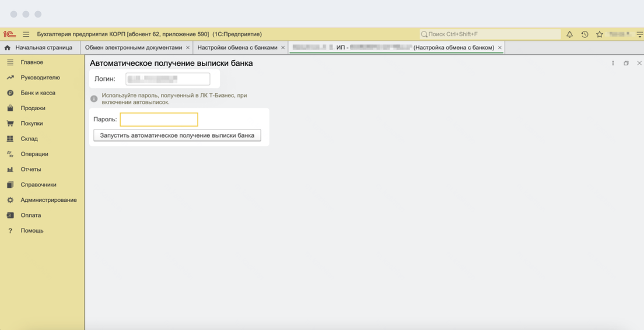Image resolution: width=644 pixels, height=330 pixels.
Task: Click the notifications bell icon
Action: [569, 34]
